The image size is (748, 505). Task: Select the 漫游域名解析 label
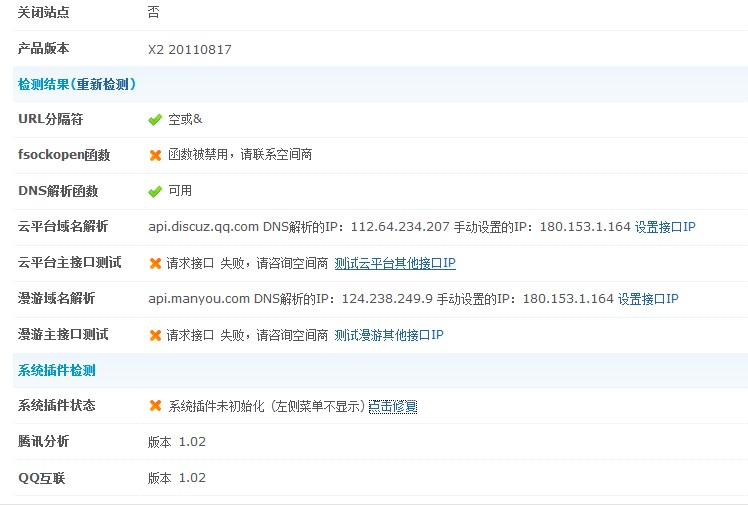[x=56, y=299]
